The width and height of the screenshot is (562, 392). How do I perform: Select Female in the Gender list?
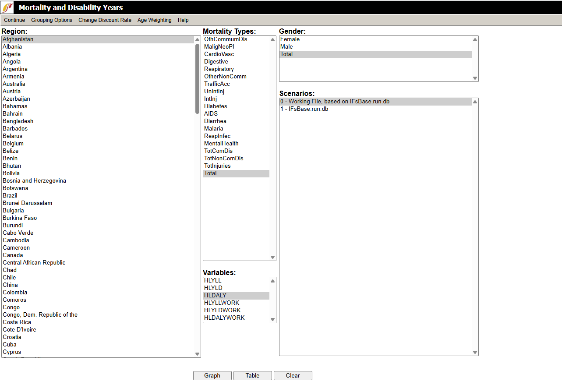(x=290, y=39)
